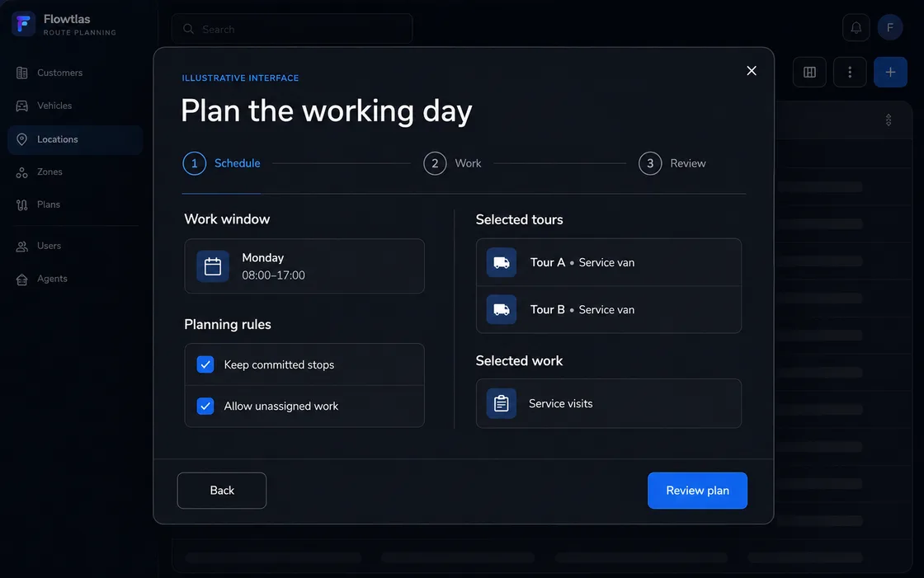This screenshot has width=924, height=578.
Task: Click the blue plus add button
Action: point(890,72)
